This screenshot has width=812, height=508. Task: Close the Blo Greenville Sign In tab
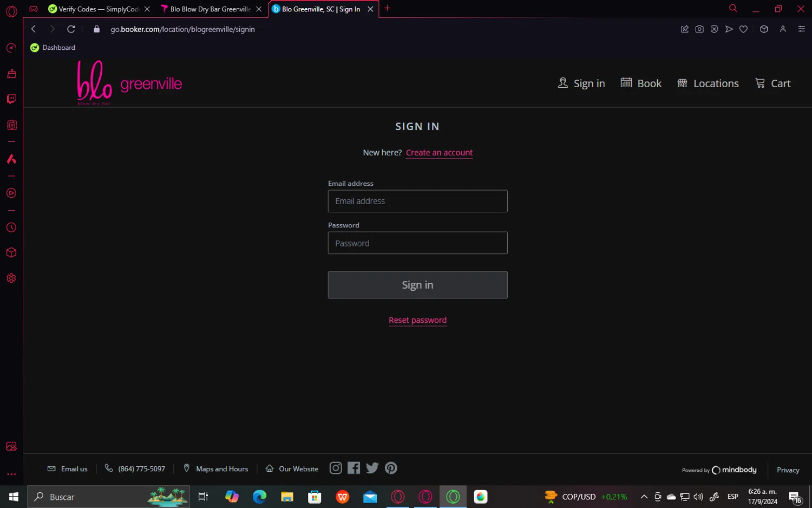(370, 9)
